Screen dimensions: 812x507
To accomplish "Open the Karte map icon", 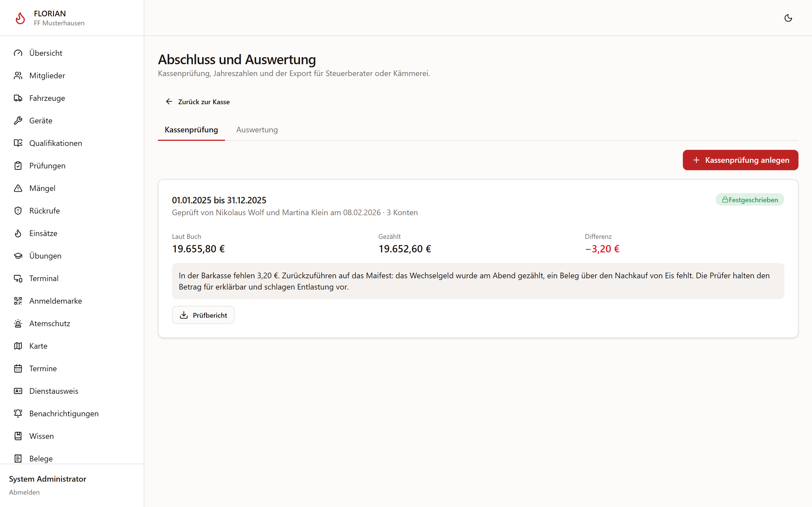I will (18, 346).
